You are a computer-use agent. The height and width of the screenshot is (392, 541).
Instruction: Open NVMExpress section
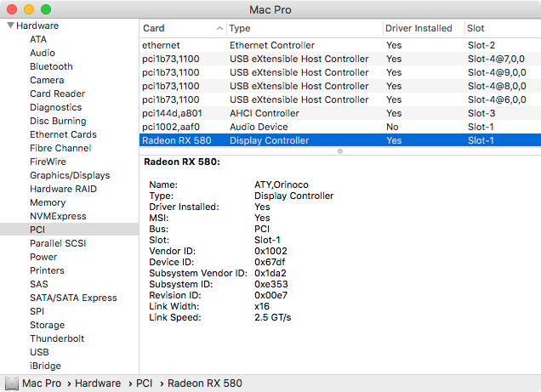58,216
